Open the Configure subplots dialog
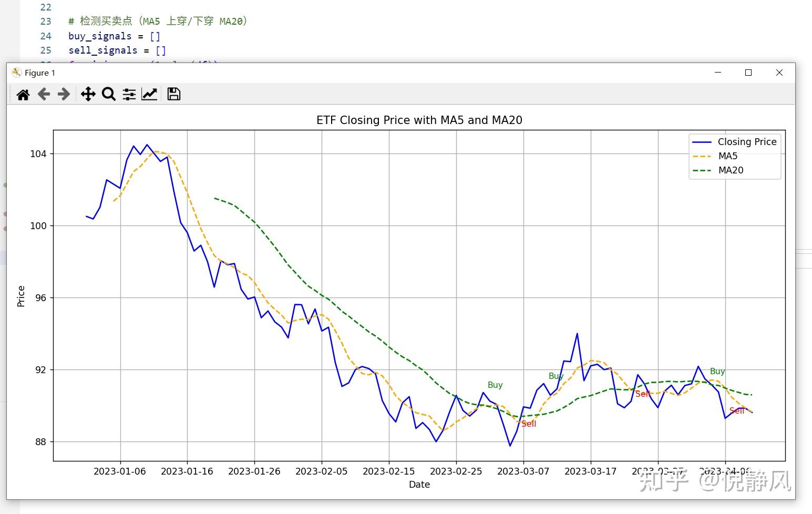The image size is (812, 514). pyautogui.click(x=129, y=94)
